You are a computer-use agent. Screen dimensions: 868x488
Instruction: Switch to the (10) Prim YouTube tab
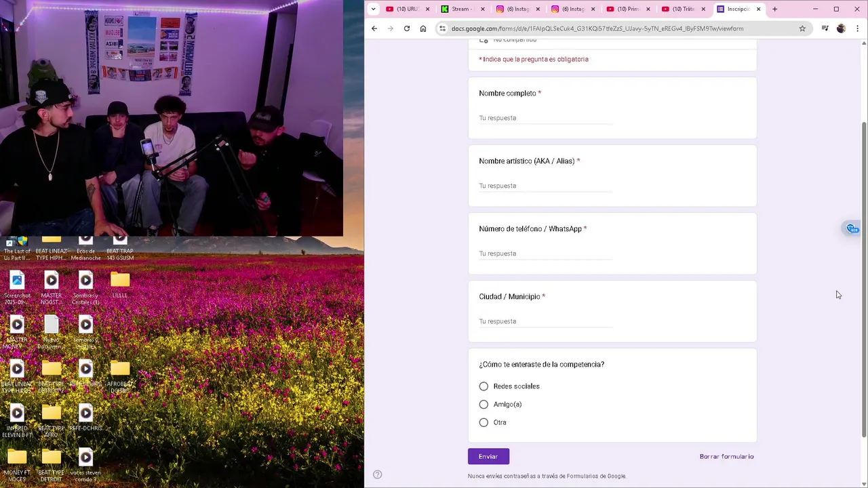628,9
